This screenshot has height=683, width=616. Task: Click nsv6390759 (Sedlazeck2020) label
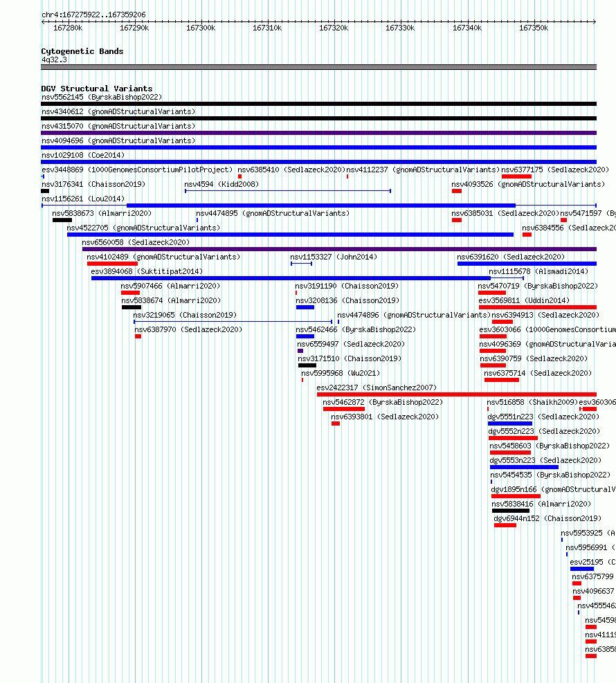pyautogui.click(x=534, y=358)
